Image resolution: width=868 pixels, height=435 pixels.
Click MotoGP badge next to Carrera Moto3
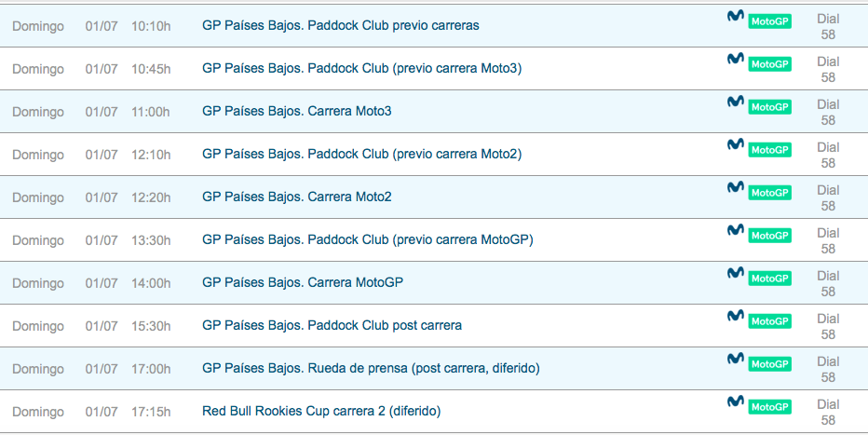(x=769, y=107)
